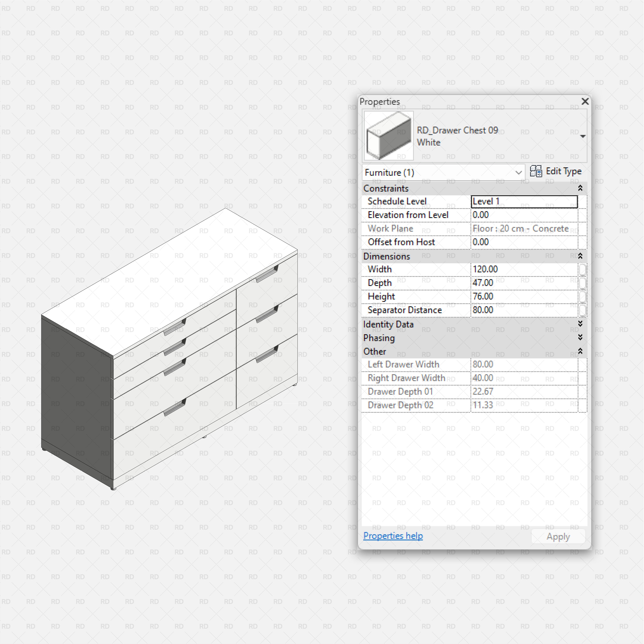Open the Furniture (1) filter dropdown
Image resolution: width=644 pixels, height=644 pixels.
pos(519,173)
